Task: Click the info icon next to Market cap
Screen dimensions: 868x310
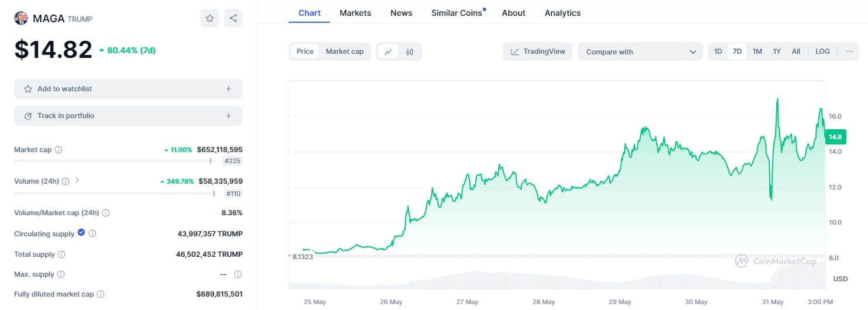Action: point(58,150)
